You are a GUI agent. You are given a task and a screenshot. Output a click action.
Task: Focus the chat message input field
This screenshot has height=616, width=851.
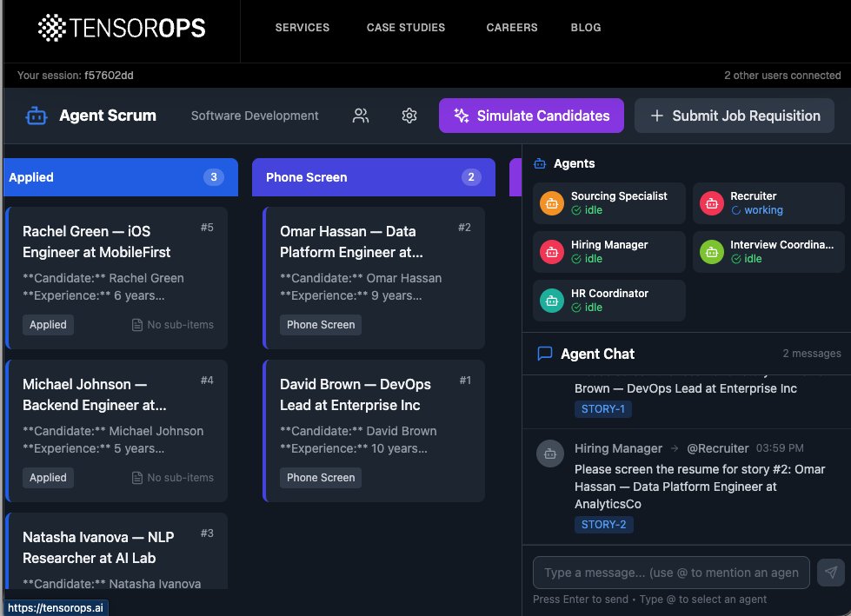pos(669,572)
